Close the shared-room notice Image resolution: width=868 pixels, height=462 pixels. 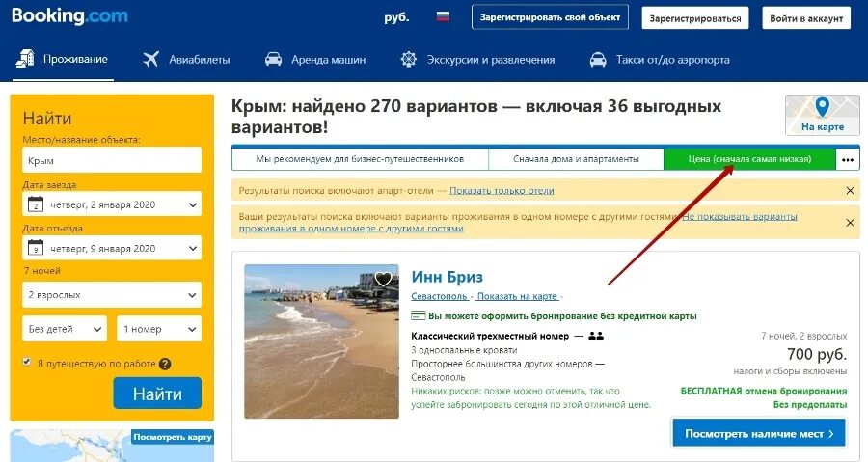850,223
